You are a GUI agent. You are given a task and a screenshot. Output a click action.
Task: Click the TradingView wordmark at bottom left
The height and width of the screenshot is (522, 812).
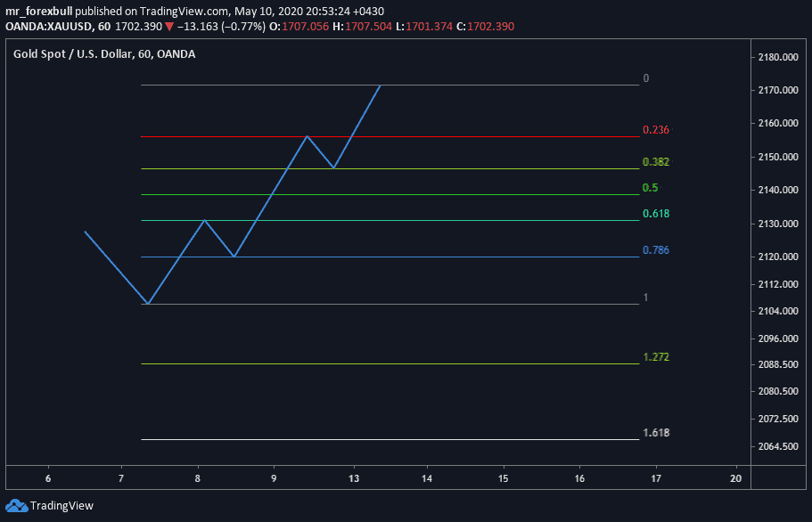(x=62, y=506)
